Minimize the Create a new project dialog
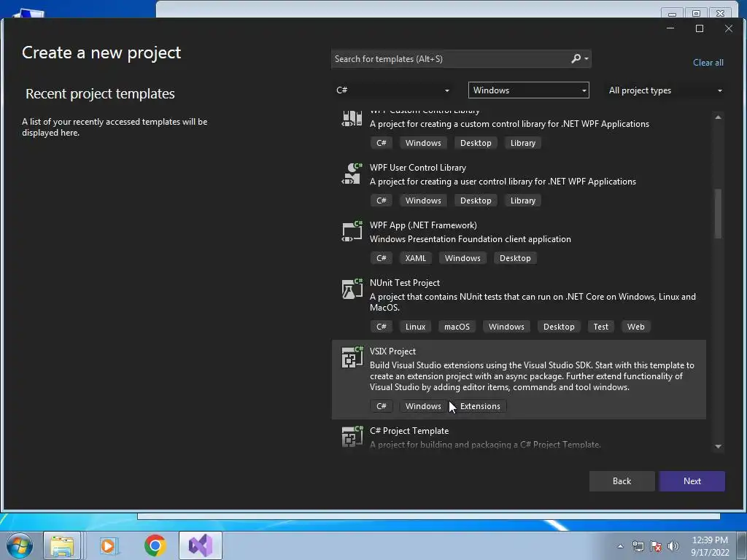747x560 pixels. tap(670, 28)
